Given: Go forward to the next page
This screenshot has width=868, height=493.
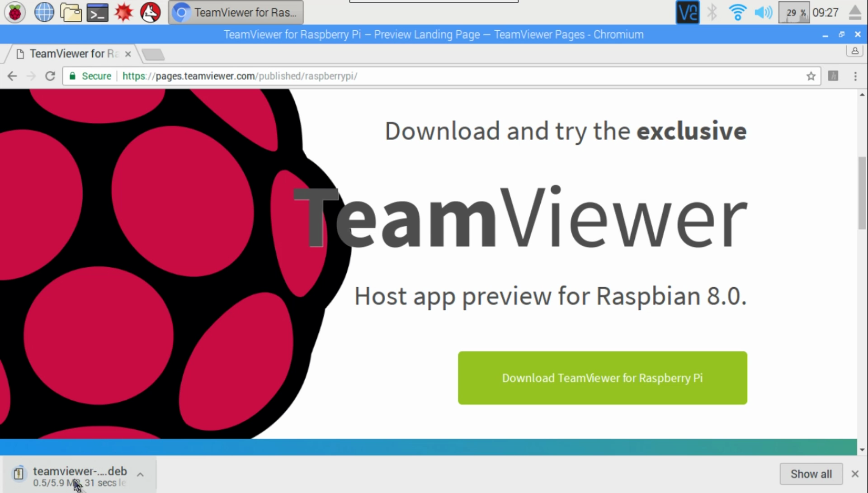Looking at the screenshot, I should click(x=31, y=76).
